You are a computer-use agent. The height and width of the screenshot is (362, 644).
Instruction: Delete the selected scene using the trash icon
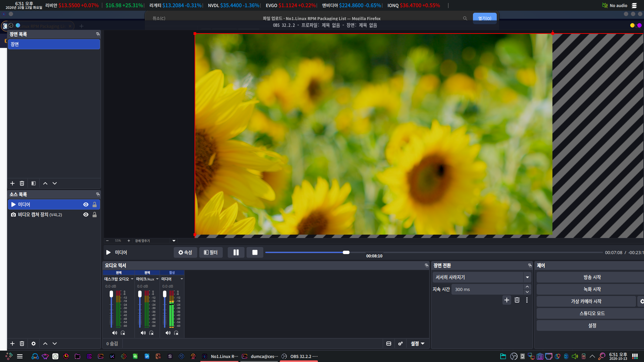tap(22, 183)
